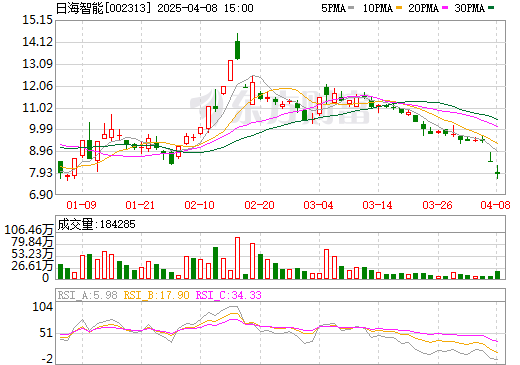The width and height of the screenshot is (520, 365).
Task: Click the 03-26 date axis label
Action: (437, 205)
